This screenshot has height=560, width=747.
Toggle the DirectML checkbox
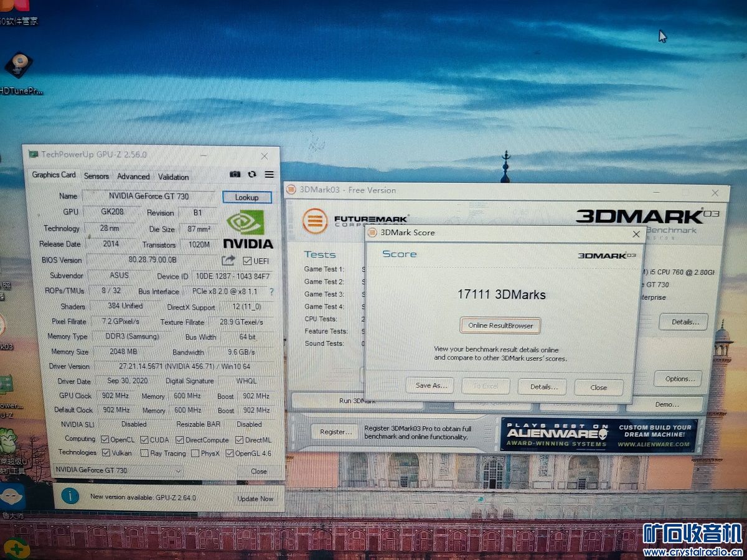[239, 440]
